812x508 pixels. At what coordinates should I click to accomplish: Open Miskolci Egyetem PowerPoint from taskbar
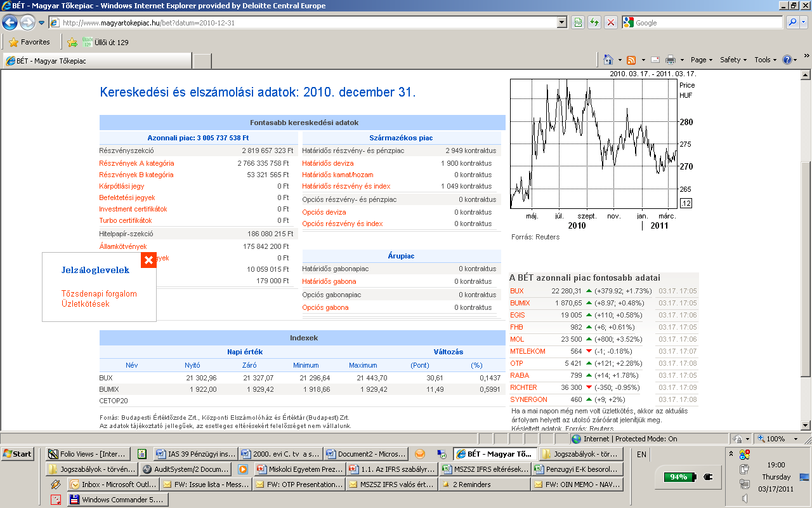(x=299, y=469)
